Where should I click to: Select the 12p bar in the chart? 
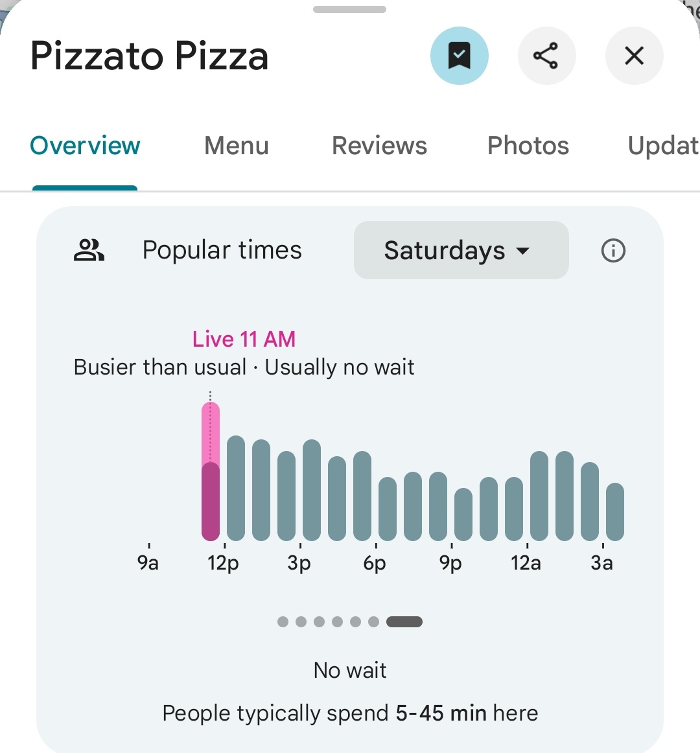coord(236,489)
